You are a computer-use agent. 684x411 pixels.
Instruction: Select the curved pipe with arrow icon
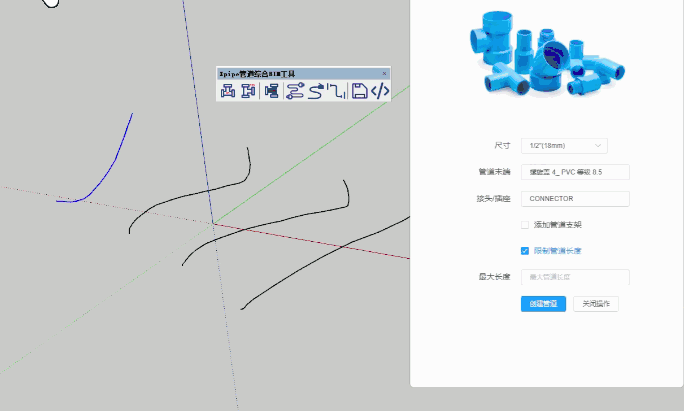[316, 92]
